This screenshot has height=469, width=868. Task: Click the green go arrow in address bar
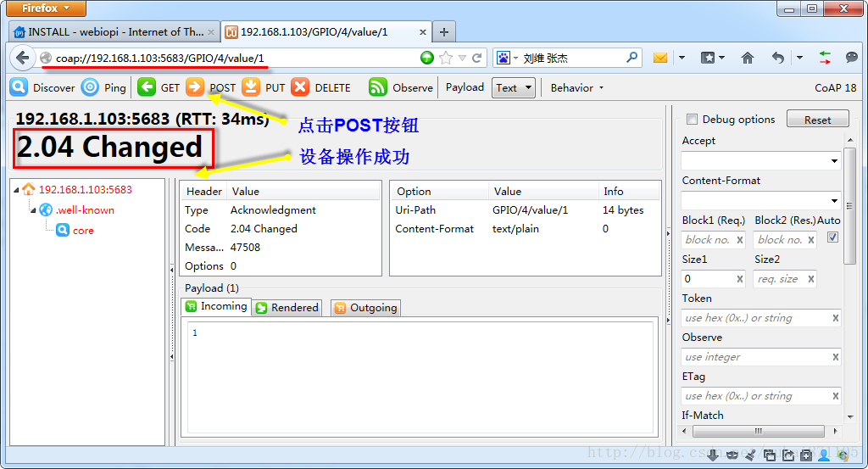[x=427, y=58]
